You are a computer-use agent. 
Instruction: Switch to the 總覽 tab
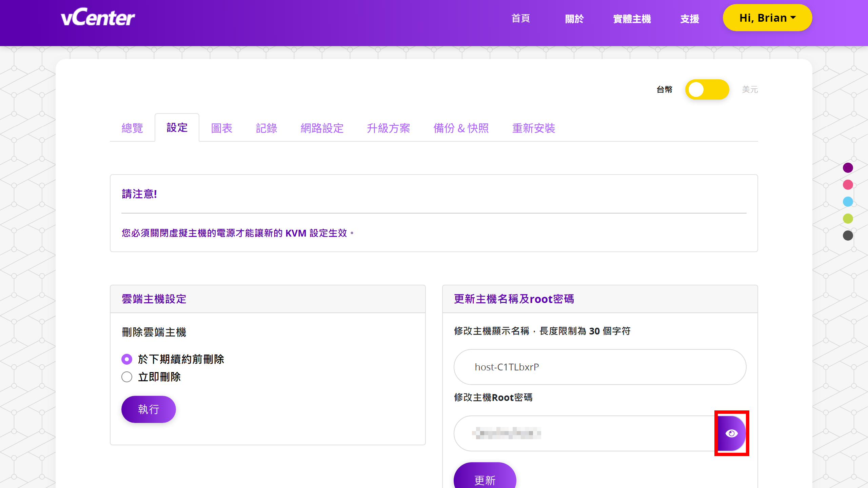[x=132, y=128]
